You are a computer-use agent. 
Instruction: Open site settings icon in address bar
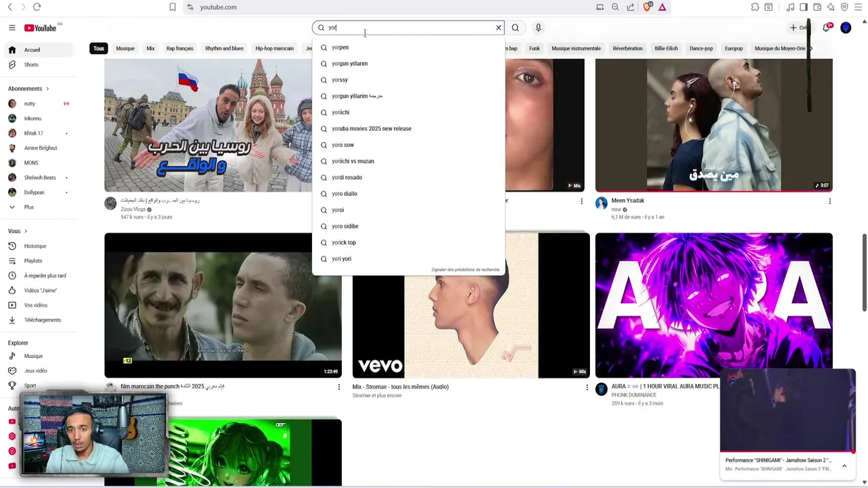coord(191,7)
